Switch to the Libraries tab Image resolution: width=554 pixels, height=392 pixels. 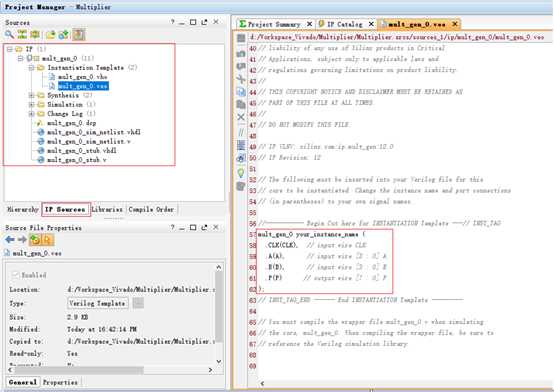click(107, 209)
